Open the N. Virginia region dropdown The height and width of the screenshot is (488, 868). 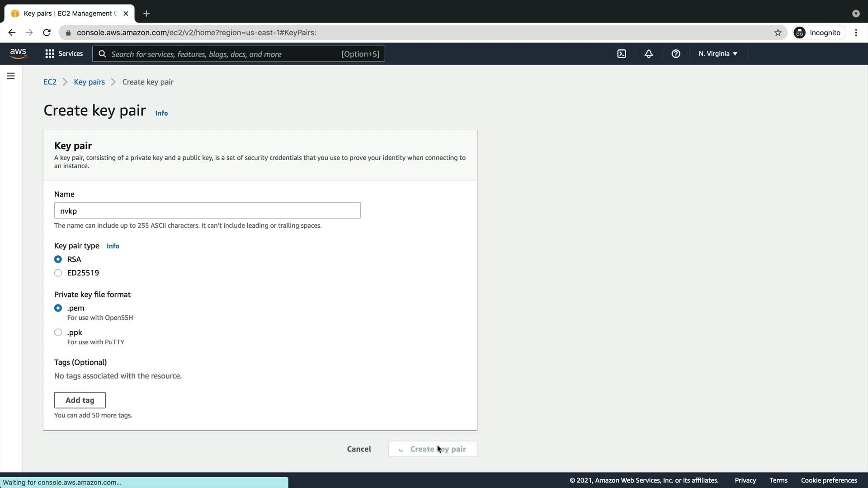point(717,54)
